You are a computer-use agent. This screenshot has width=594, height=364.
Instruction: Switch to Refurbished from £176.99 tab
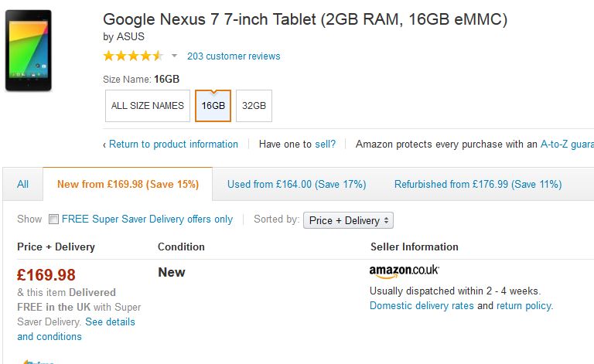(478, 184)
